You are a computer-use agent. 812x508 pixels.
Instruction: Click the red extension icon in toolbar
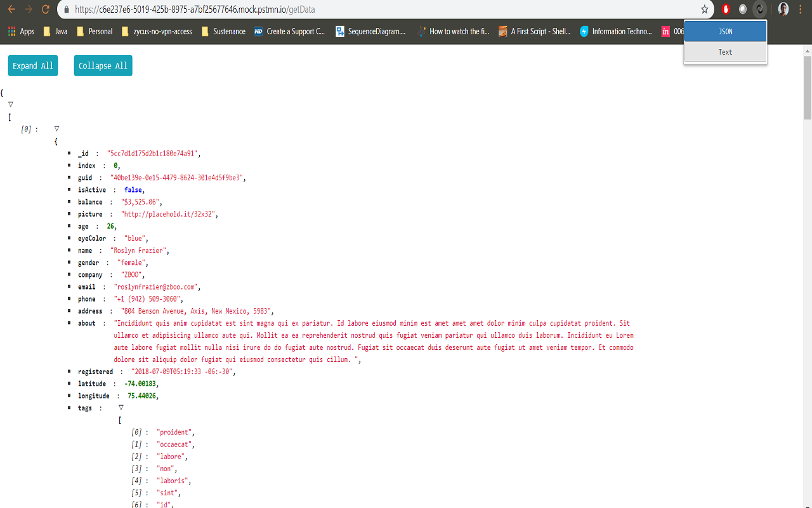tap(726, 10)
